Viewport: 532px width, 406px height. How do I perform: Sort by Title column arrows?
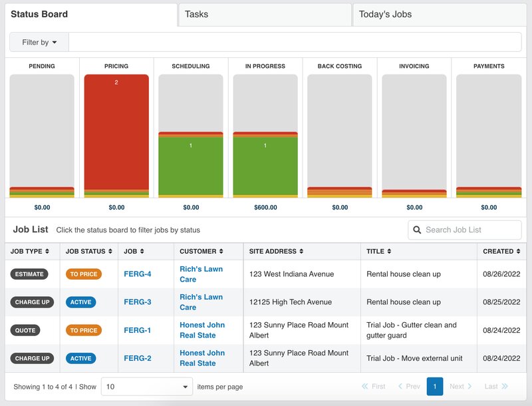389,251
